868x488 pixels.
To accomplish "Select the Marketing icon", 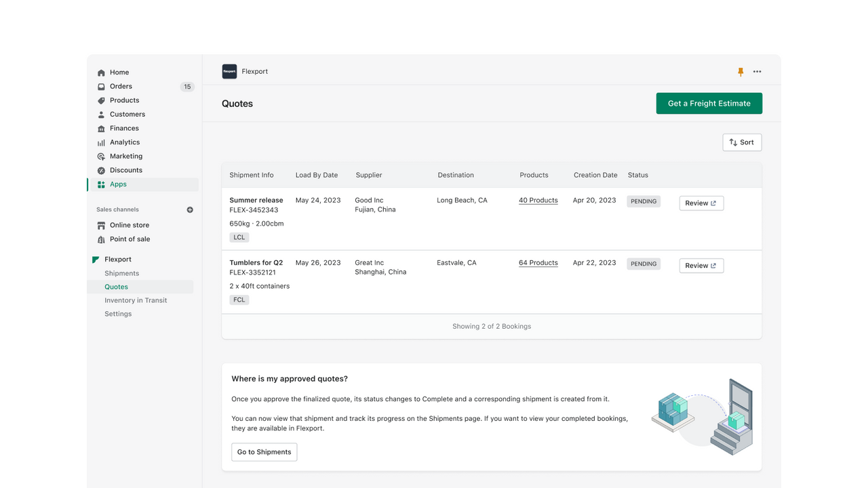I will pyautogui.click(x=100, y=156).
